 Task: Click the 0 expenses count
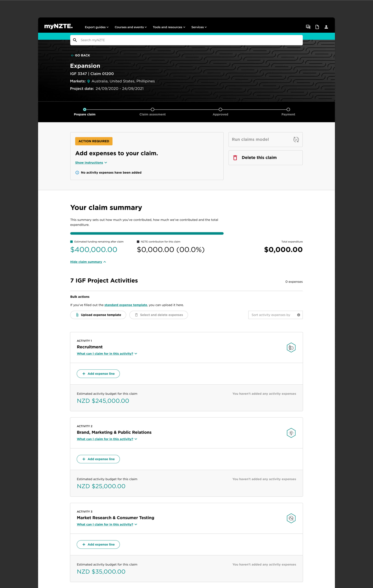(294, 282)
